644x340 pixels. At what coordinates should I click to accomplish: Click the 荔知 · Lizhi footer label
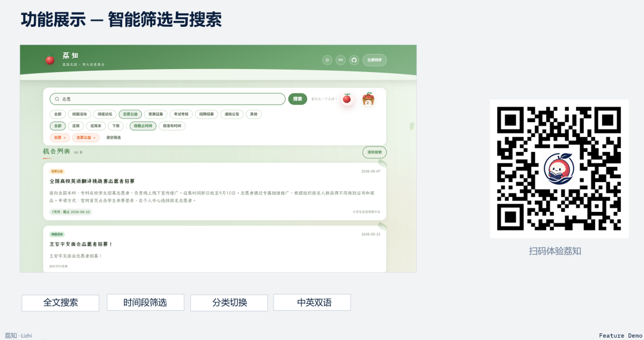[x=18, y=335]
